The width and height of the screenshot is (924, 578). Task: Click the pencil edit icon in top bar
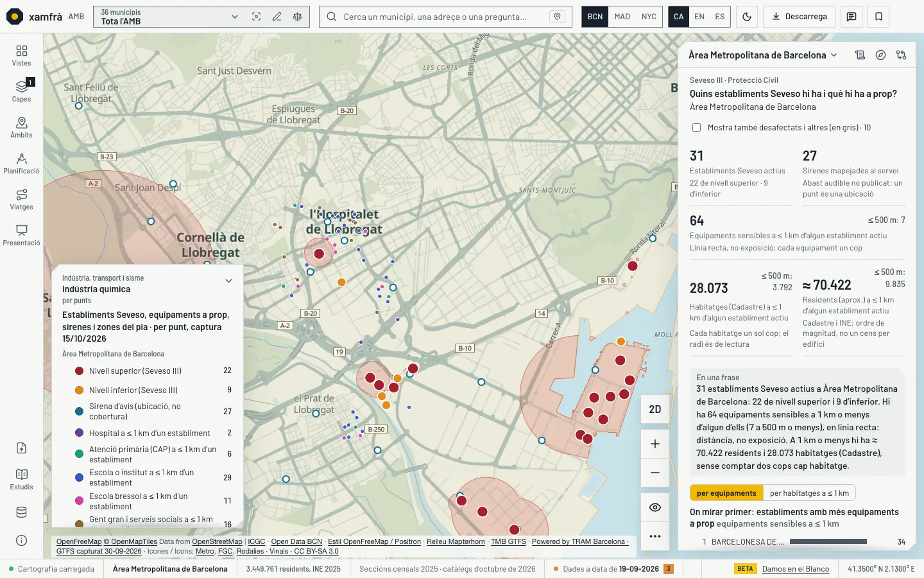click(277, 17)
